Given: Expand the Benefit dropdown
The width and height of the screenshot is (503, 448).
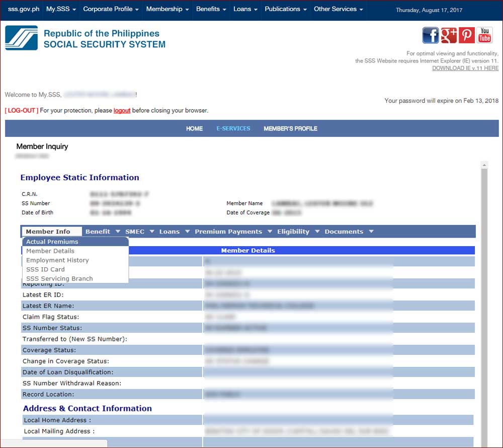Looking at the screenshot, I should coord(99,231).
